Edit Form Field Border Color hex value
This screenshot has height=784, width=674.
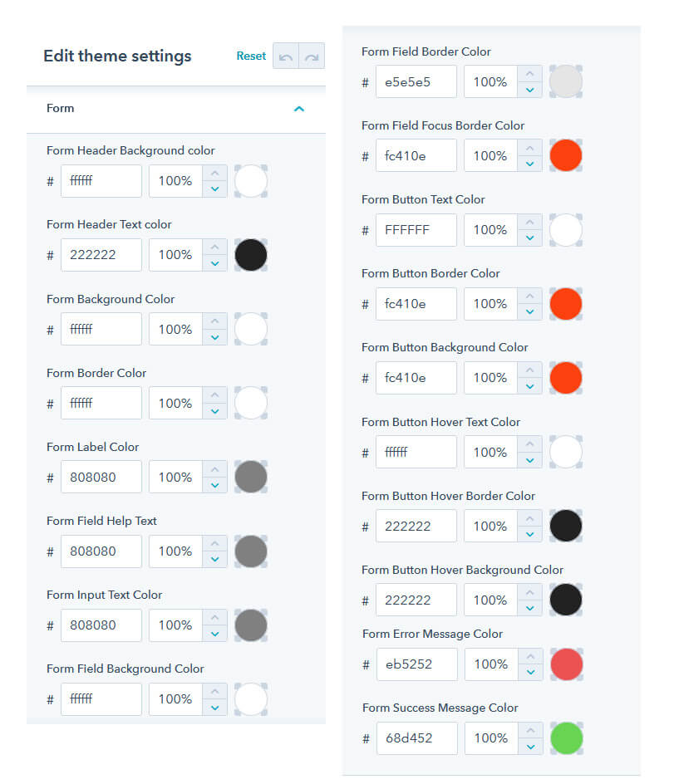pos(416,81)
